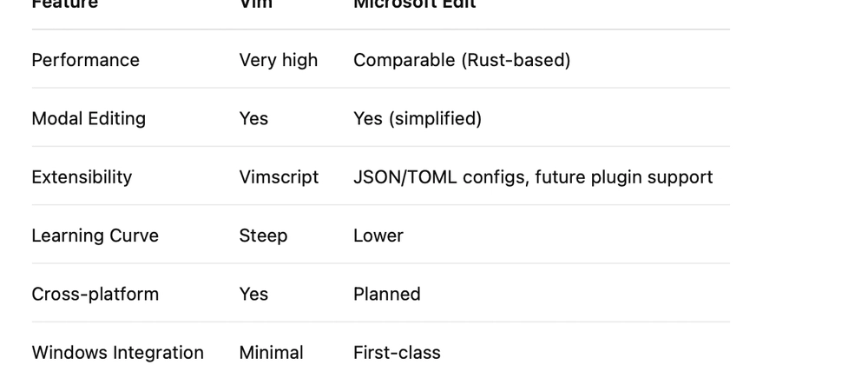
Task: Click 'Yes (simplified)' cell
Action: point(418,118)
